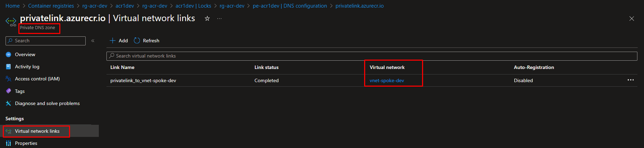Image resolution: width=644 pixels, height=148 pixels.
Task: Navigate to Home in the breadcrumb
Action: (x=12, y=6)
